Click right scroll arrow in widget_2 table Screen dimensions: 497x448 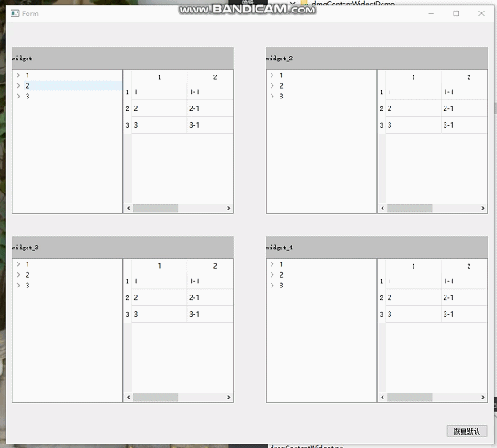(x=483, y=208)
